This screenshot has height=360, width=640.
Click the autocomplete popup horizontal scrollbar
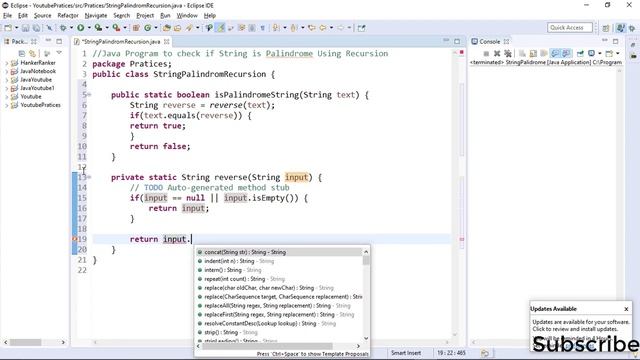[279, 346]
